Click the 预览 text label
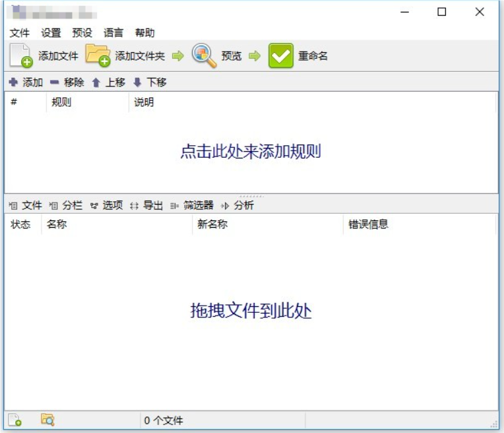 point(232,56)
